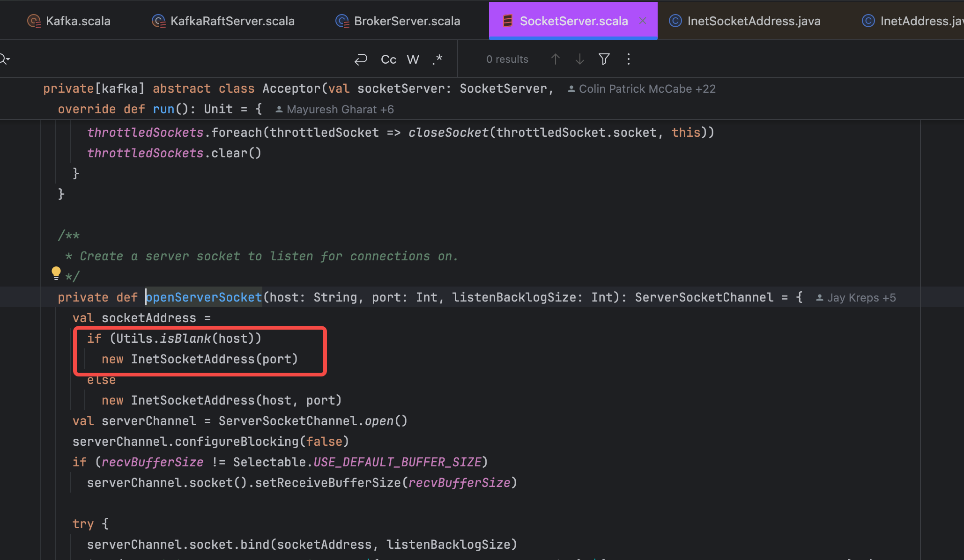
Task: Open the search filter funnel icon
Action: 604,59
